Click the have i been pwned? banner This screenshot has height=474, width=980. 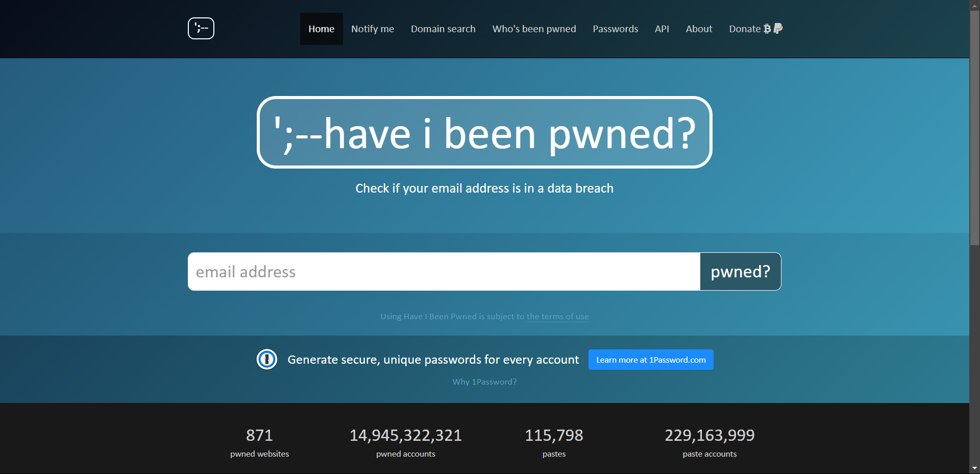click(x=484, y=132)
